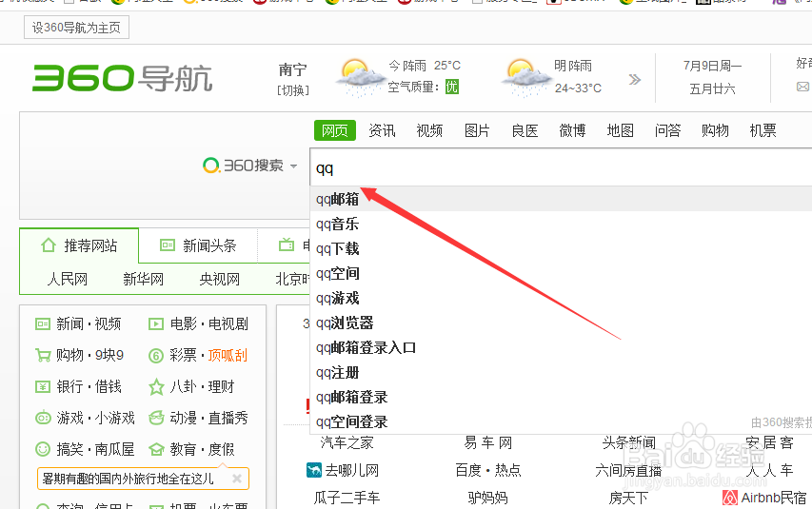Viewport: 812px width, 509px height.
Task: Click tomorrow's weather cloud icon
Action: click(525, 78)
